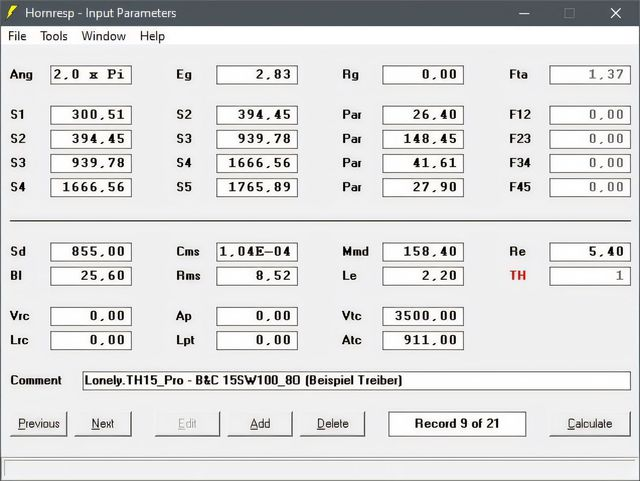Click the Vrc field
This screenshot has height=481, width=640.
(x=91, y=316)
